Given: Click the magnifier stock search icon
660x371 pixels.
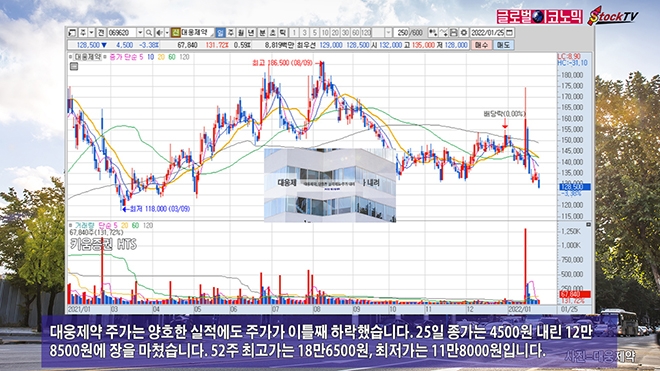Looking at the screenshot, I should coord(149,32).
